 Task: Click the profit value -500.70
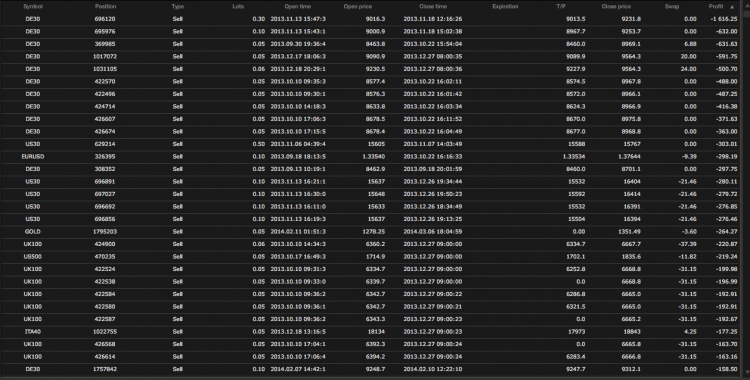[x=726, y=69]
